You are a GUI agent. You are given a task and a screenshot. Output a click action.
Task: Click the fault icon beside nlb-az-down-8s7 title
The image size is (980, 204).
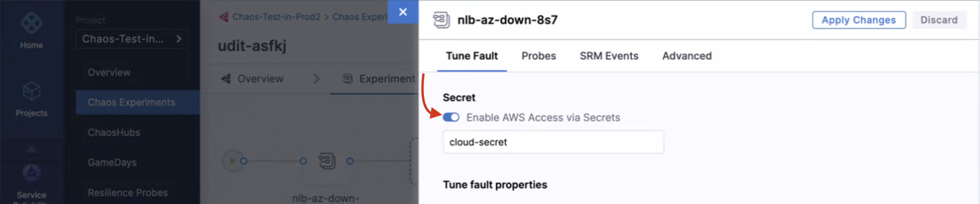tap(441, 20)
